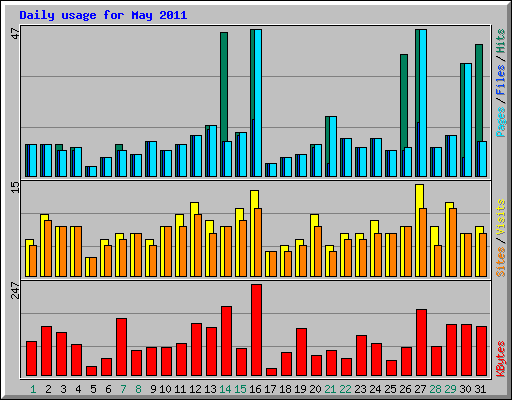
Task: Click day label '10' on the x-axis
Action: pyautogui.click(x=165, y=389)
